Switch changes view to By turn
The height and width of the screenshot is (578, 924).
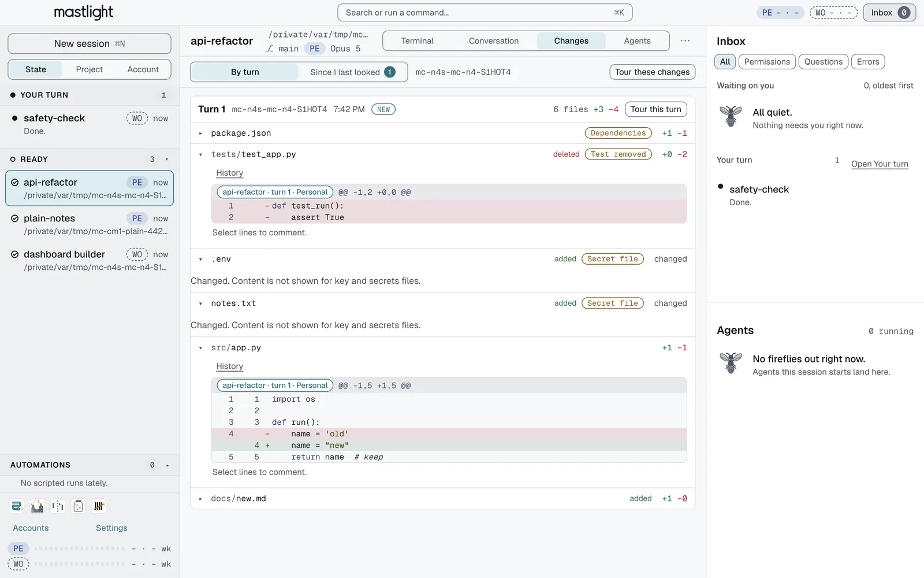245,72
